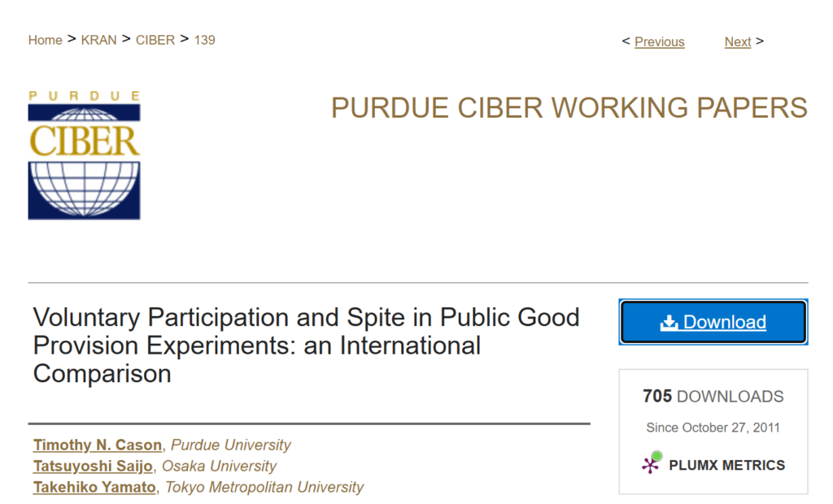Click the blue Download button

coord(713,322)
